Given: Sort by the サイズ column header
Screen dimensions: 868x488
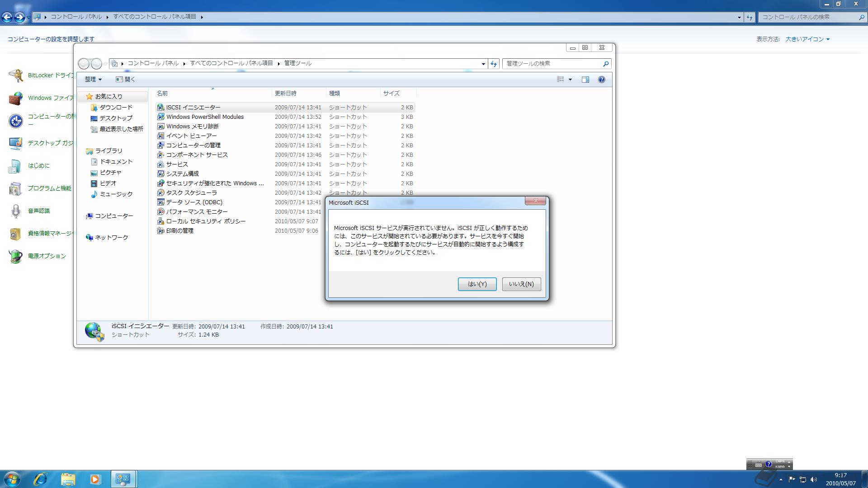Looking at the screenshot, I should pyautogui.click(x=398, y=94).
